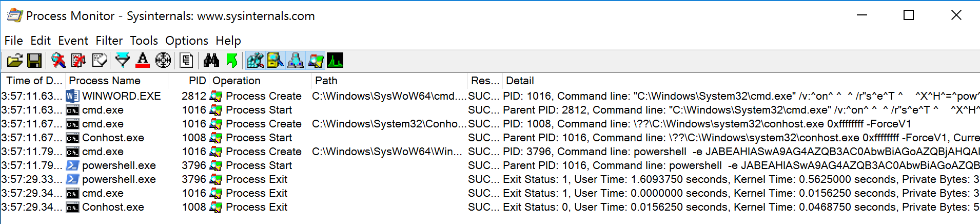Toggle Show Process and Thread Activity button
The height and width of the screenshot is (224, 980).
[315, 61]
